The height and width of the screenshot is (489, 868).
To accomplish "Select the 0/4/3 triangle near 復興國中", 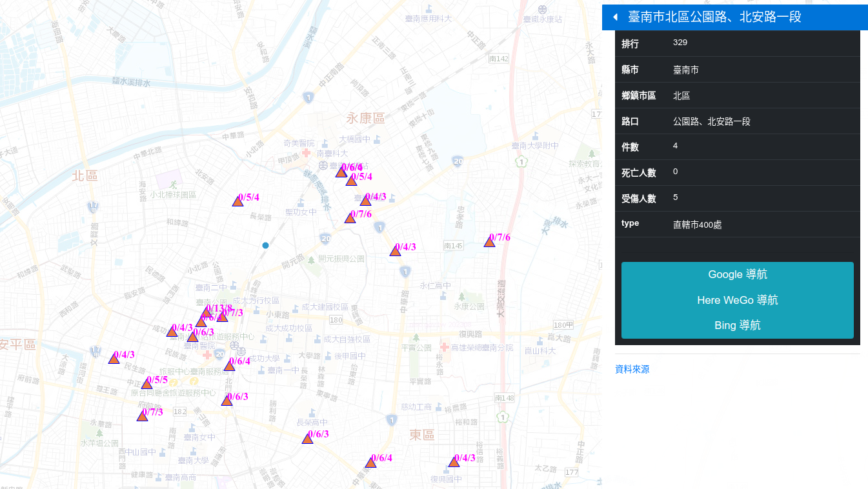I will (454, 462).
